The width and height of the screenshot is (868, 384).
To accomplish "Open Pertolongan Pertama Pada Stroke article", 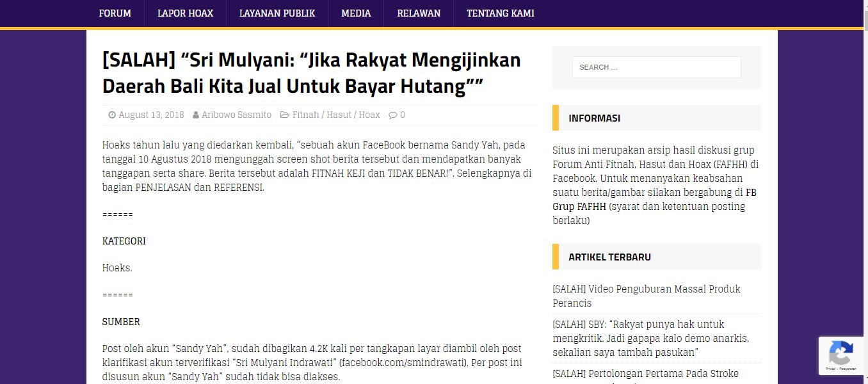I will pos(646,374).
